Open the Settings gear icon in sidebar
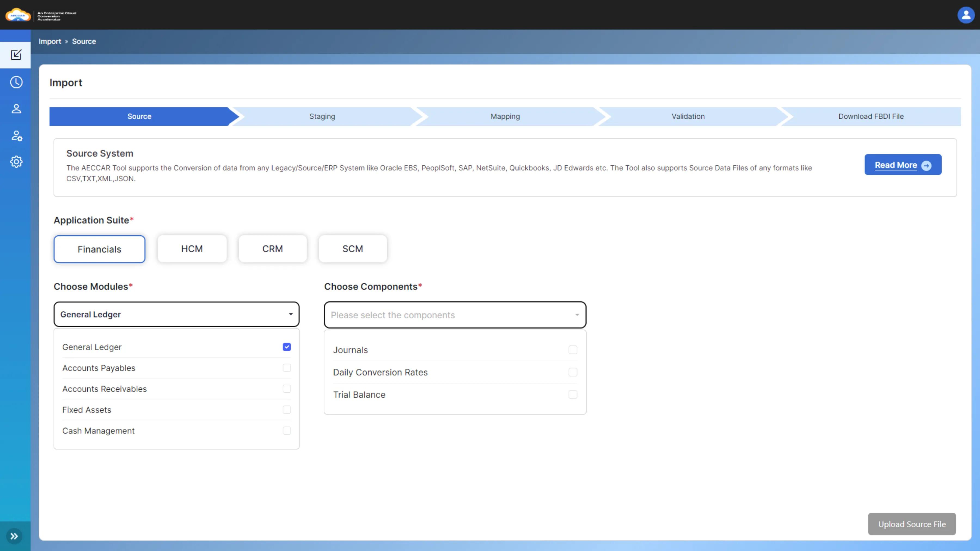Image resolution: width=980 pixels, height=551 pixels. 16,162
